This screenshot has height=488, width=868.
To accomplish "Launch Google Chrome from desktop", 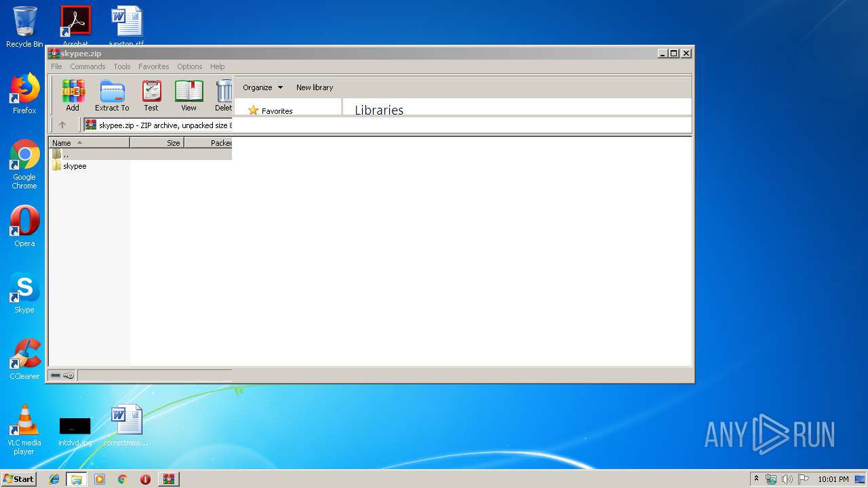I will tap(24, 164).
